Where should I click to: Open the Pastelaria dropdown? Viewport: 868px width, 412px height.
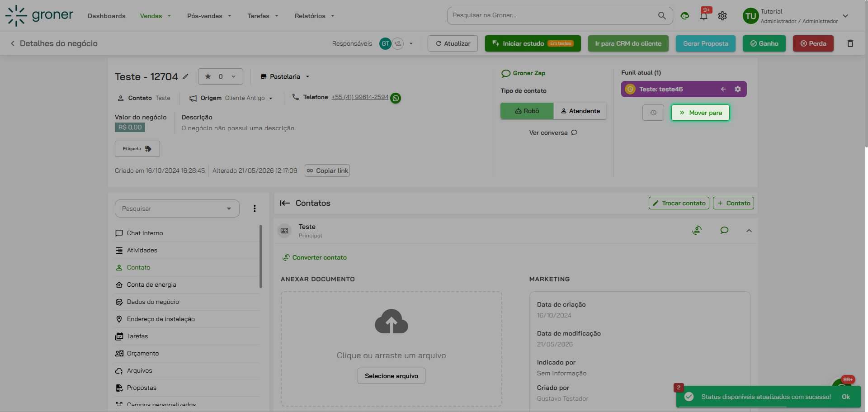(285, 76)
